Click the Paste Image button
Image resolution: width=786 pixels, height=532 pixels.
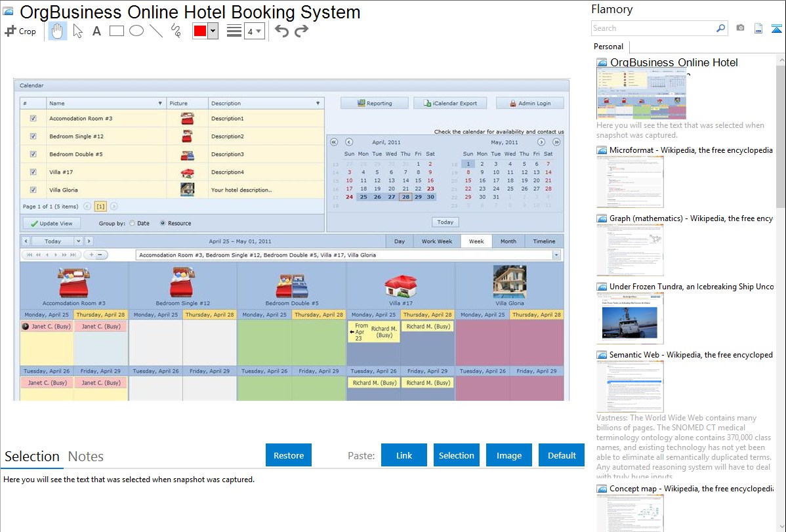(x=508, y=455)
